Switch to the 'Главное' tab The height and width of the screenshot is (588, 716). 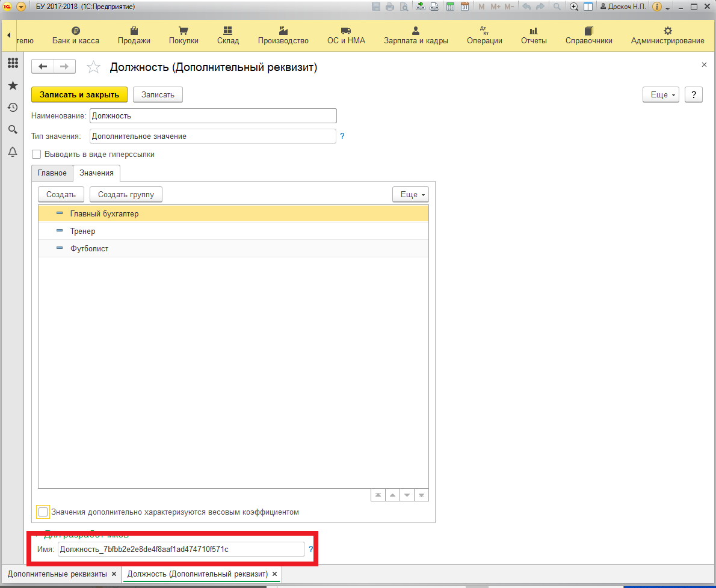click(52, 173)
